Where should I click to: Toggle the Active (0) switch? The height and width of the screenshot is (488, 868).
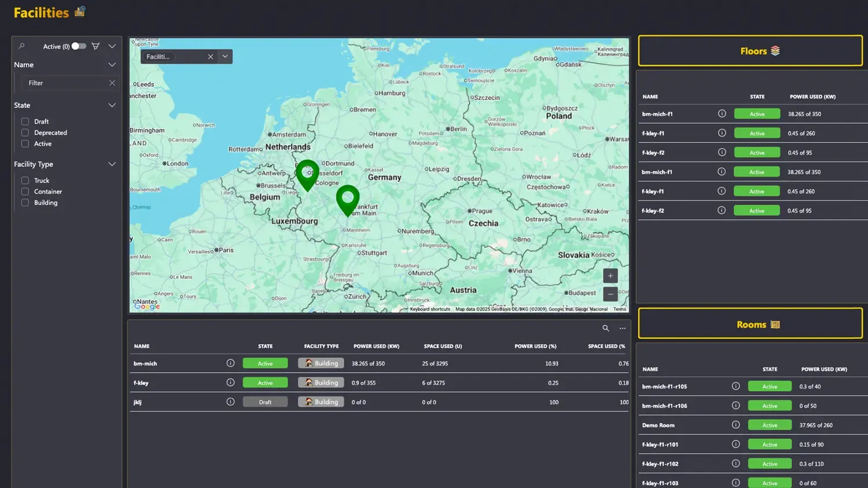79,46
